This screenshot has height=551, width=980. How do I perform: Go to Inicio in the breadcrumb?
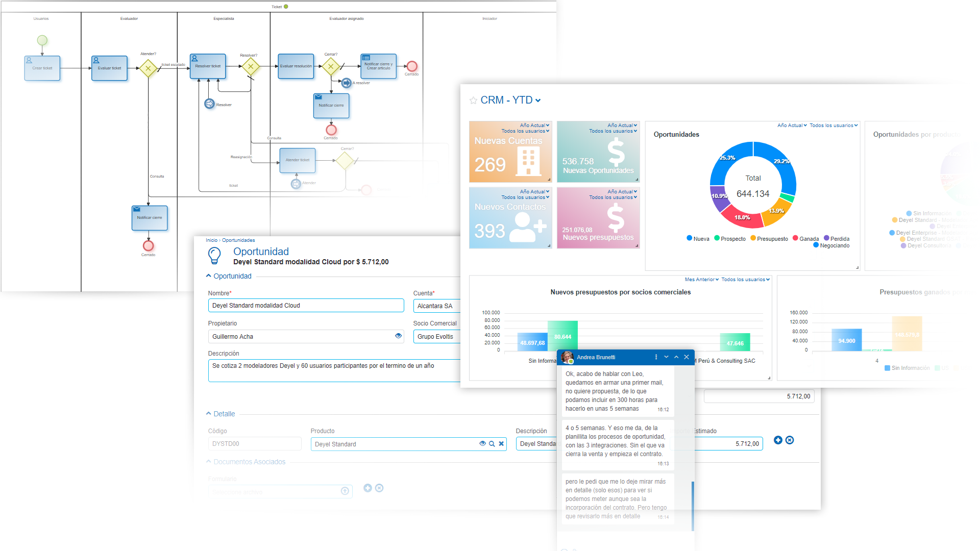pos(211,240)
